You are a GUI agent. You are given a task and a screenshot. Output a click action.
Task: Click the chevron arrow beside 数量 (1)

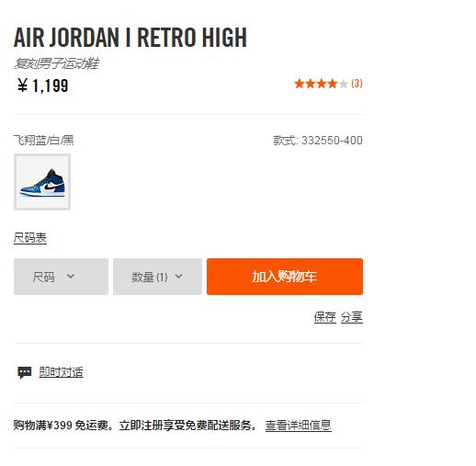pyautogui.click(x=178, y=277)
